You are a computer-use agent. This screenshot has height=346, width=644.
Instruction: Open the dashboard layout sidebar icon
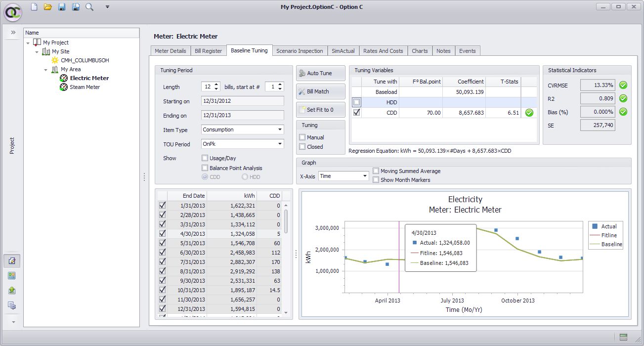coord(12,276)
